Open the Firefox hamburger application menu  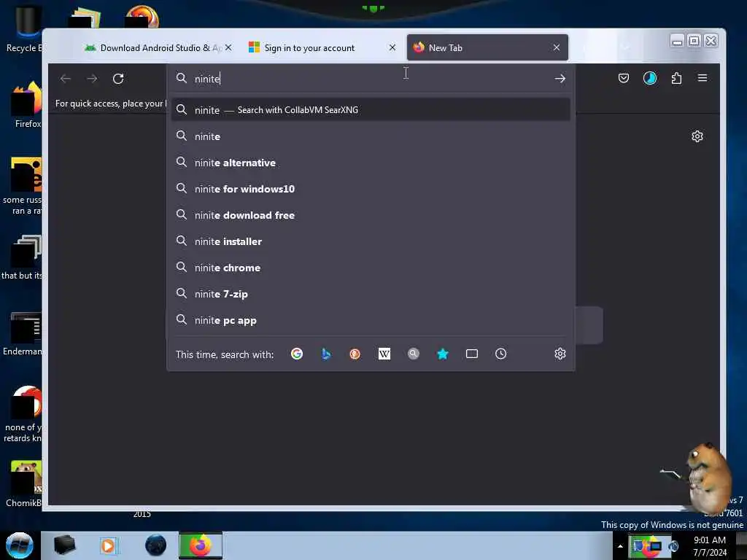(703, 77)
